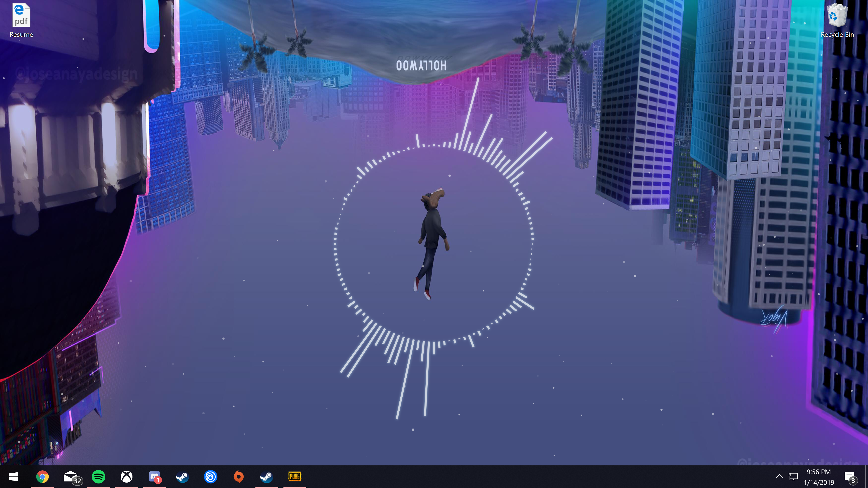Click the Recycle Bin text label
Image resolution: width=868 pixels, height=488 pixels.
[837, 35]
